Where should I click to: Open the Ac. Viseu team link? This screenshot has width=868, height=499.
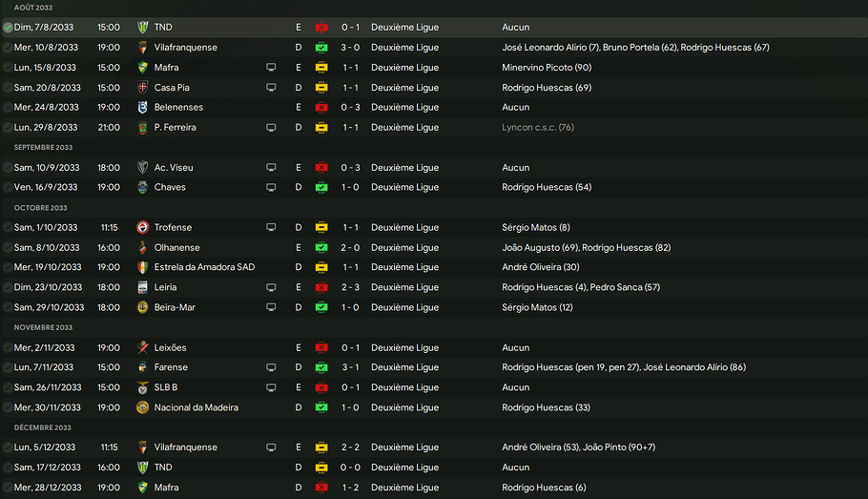pos(174,167)
